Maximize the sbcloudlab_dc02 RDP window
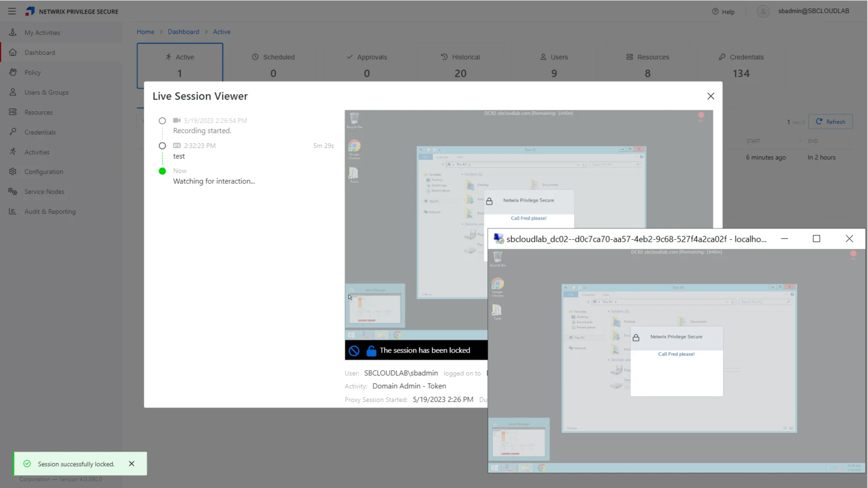This screenshot has width=868, height=488. 817,239
